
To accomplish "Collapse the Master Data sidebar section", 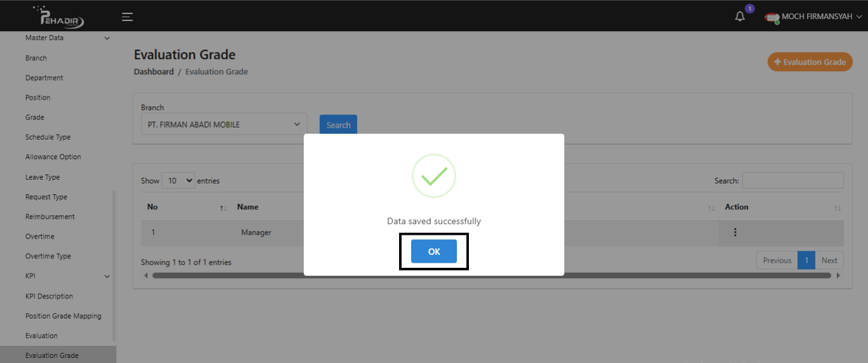I will (107, 38).
